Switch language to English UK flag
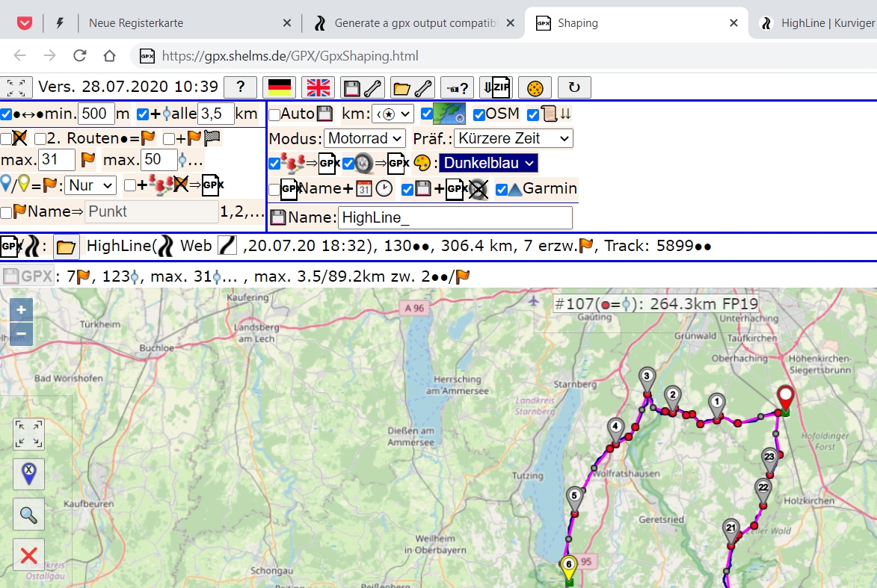 pos(319,87)
